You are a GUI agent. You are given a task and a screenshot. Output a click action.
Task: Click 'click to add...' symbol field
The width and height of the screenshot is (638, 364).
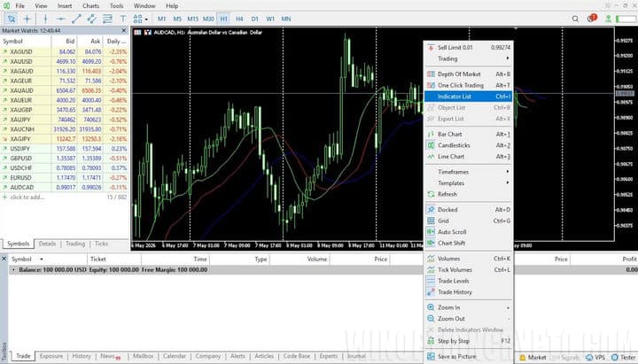pos(27,197)
